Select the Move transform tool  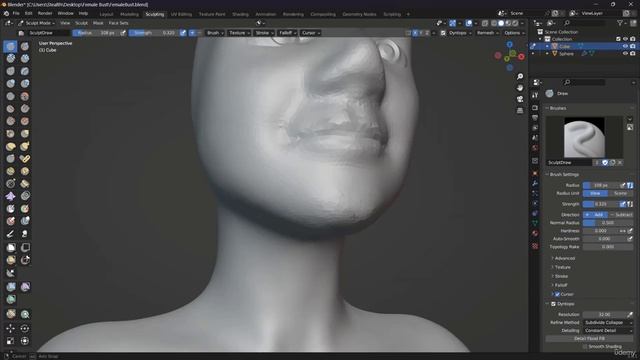point(10,328)
